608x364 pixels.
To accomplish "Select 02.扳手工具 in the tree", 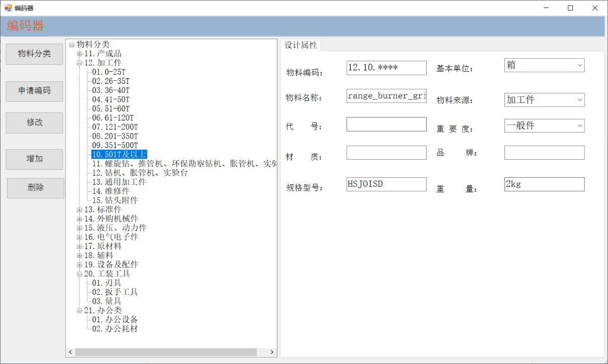I will click(x=115, y=292).
